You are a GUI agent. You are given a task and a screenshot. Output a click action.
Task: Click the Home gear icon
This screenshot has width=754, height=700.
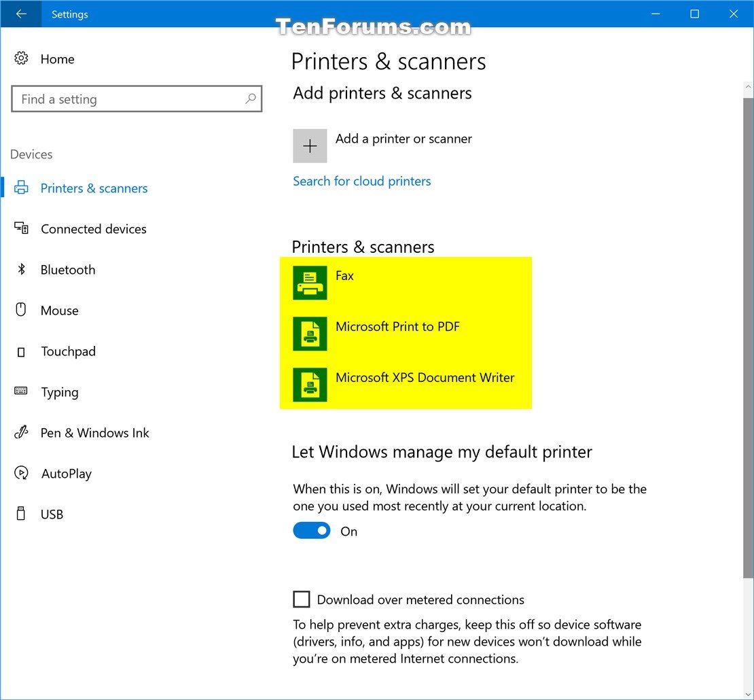click(x=21, y=59)
